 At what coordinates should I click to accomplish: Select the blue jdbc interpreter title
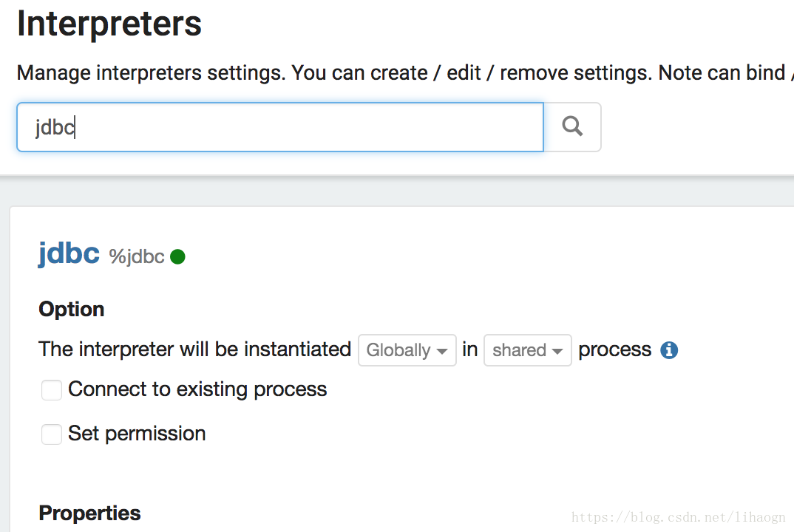[x=69, y=253]
